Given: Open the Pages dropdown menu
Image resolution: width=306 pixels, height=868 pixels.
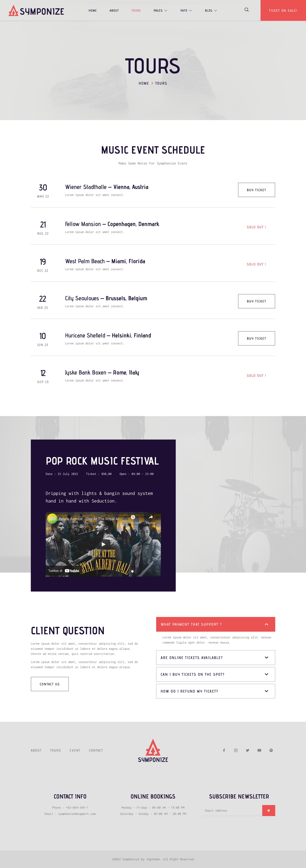Looking at the screenshot, I should (160, 10).
